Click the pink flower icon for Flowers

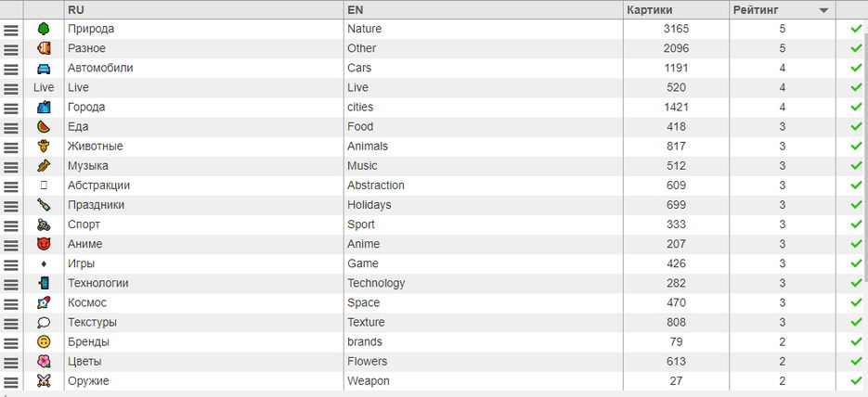44,361
